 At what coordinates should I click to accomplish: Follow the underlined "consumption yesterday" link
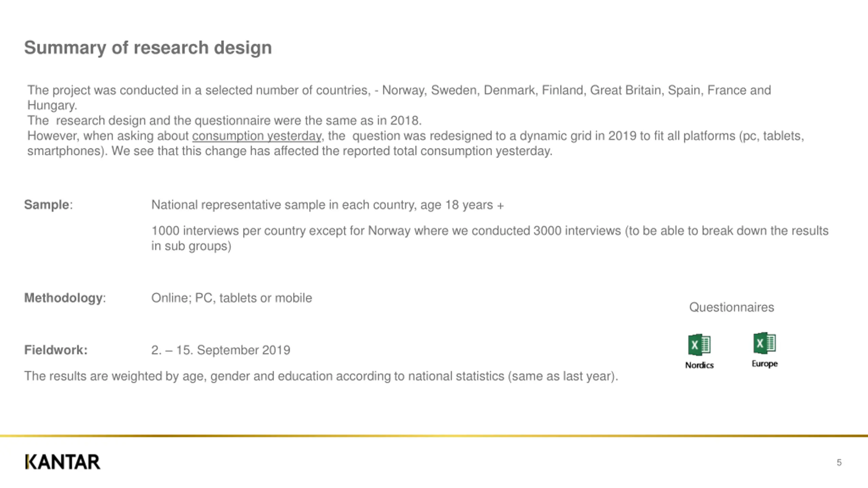click(x=257, y=136)
